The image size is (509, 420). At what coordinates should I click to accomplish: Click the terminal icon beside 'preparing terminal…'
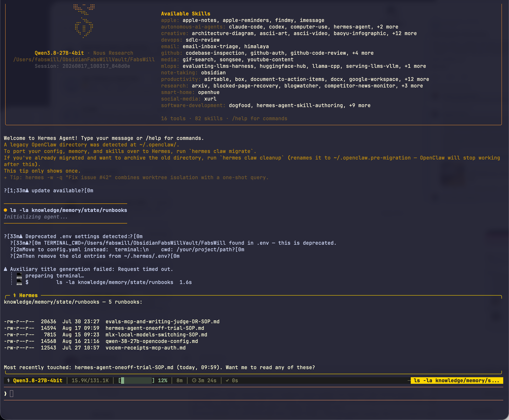click(19, 276)
